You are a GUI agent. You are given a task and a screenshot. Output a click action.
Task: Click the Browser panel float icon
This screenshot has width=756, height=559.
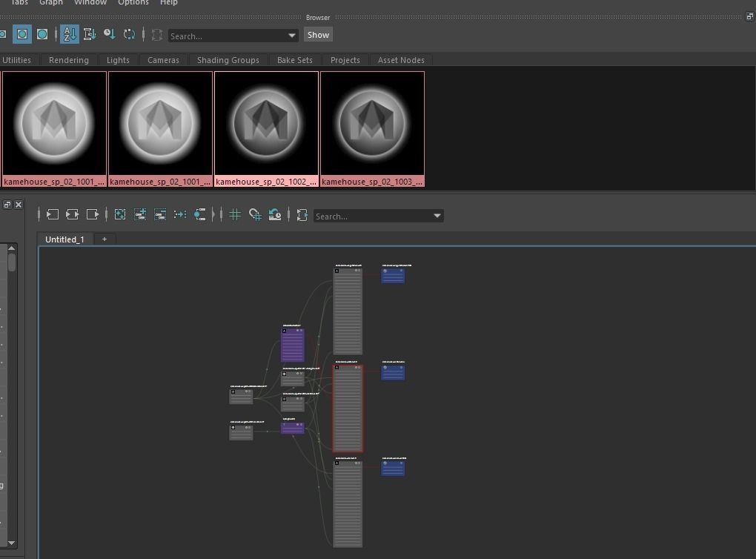pos(750,17)
